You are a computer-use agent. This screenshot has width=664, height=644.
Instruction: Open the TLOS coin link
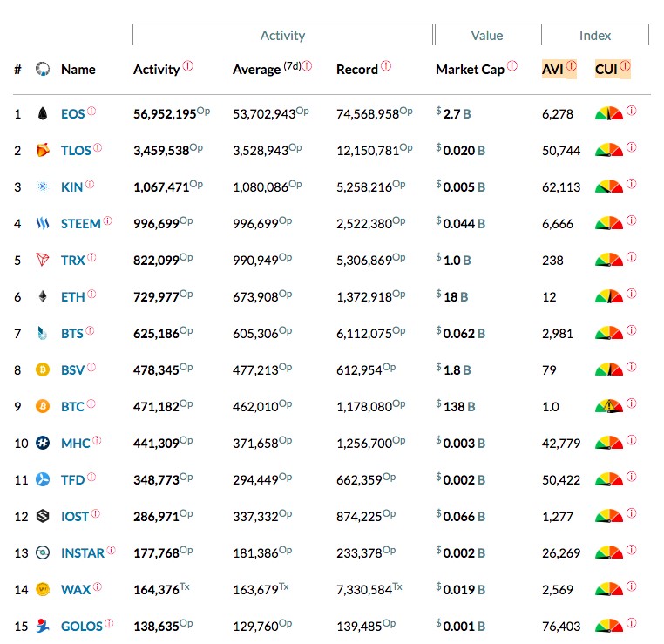click(x=76, y=151)
